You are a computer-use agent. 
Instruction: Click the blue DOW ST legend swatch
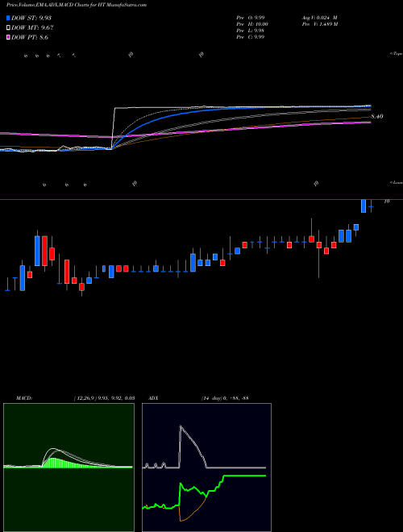(x=9, y=18)
